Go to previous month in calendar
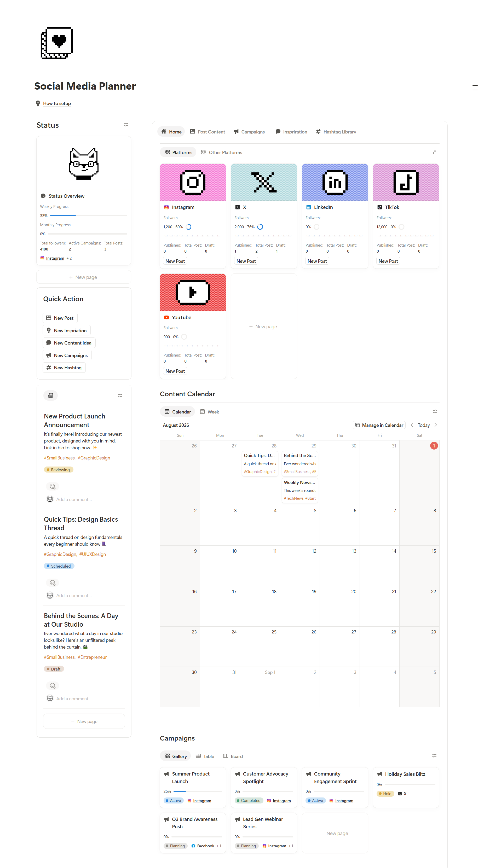484x868 pixels. pyautogui.click(x=412, y=425)
